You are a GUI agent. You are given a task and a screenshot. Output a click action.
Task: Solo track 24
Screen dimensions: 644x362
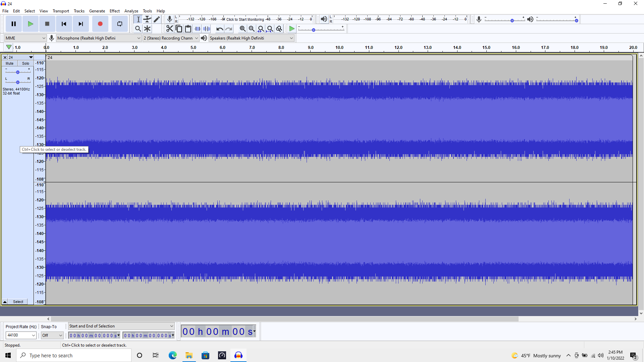tap(25, 63)
